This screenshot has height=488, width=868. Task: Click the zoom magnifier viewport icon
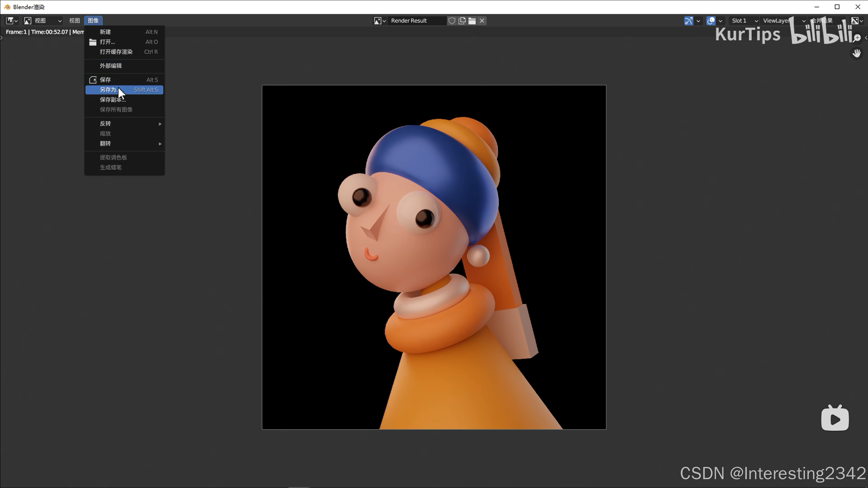click(x=857, y=38)
